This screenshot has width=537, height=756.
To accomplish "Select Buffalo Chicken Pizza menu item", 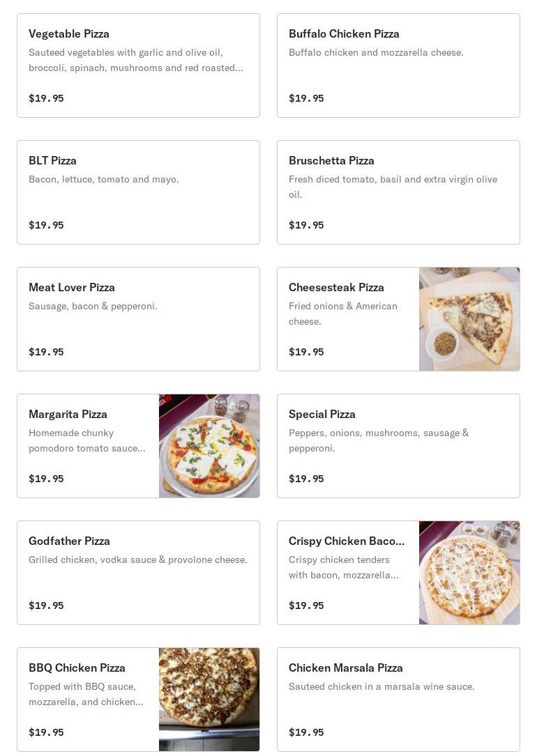I will point(398,65).
